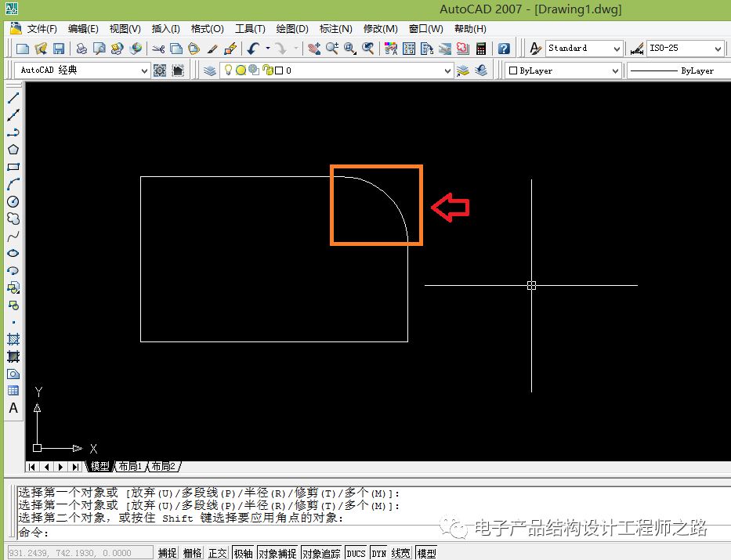Screen dimensions: 731x560
Task: Switch to the 模型 model tab
Action: point(100,466)
